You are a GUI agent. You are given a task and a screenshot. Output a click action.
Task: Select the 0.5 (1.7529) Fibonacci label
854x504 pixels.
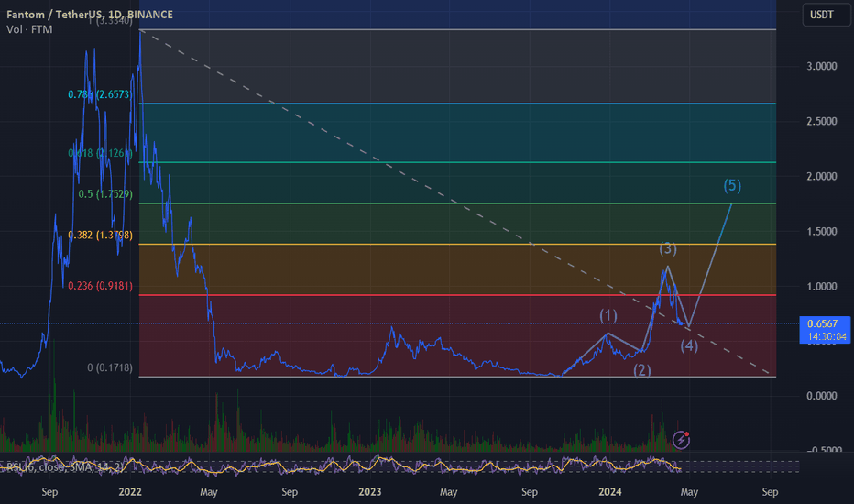(105, 194)
